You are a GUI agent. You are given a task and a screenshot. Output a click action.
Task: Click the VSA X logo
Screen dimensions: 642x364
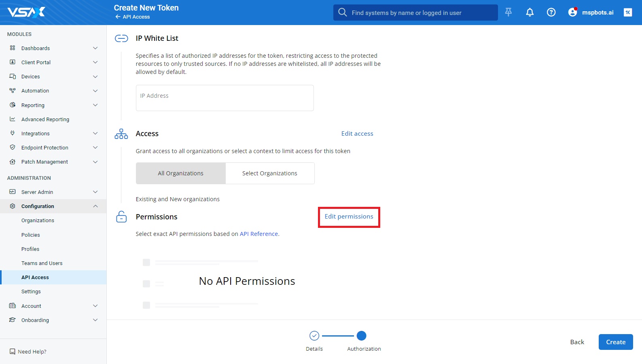click(26, 13)
